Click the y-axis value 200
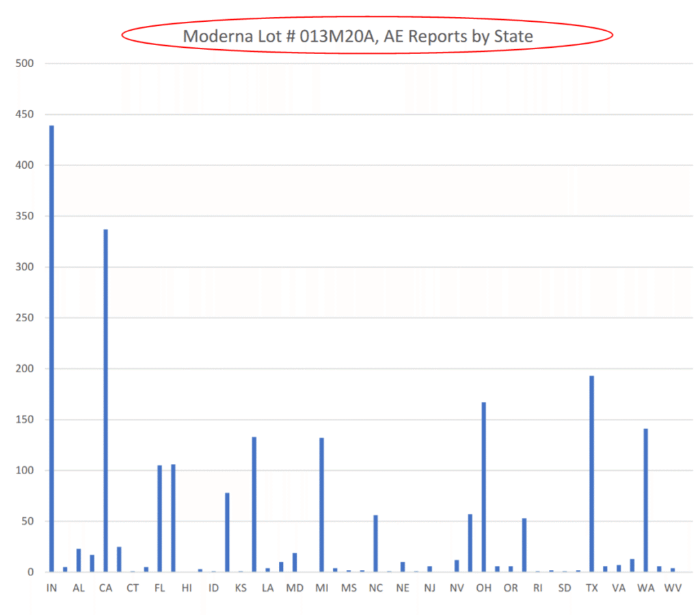Viewport: 700px width, 615px height. (x=25, y=368)
